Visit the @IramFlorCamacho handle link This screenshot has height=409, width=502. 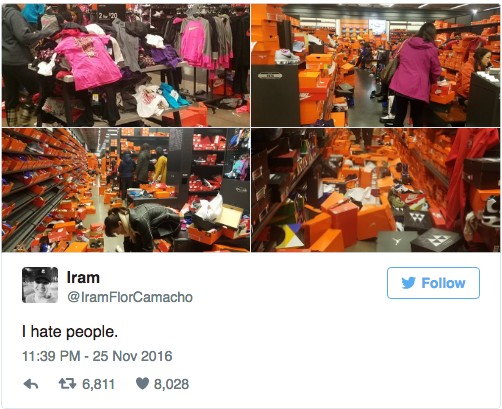pyautogui.click(x=130, y=297)
